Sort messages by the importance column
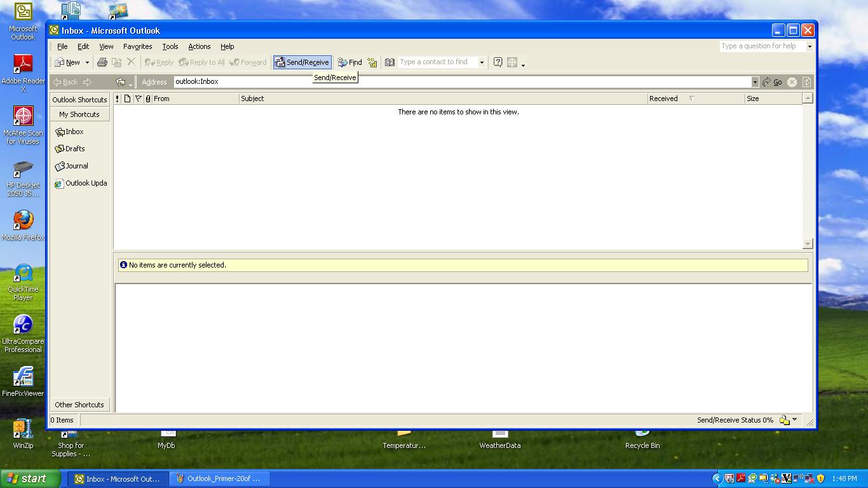Screen dimensions: 868x488 tap(118, 98)
